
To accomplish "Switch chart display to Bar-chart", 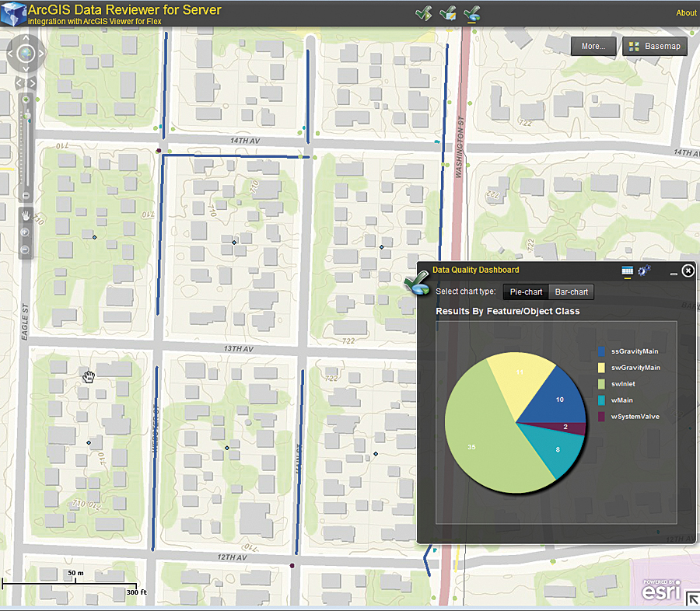I will tap(571, 292).
